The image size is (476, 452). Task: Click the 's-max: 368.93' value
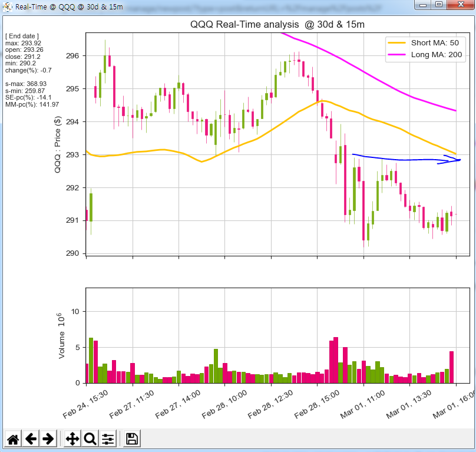(26, 84)
